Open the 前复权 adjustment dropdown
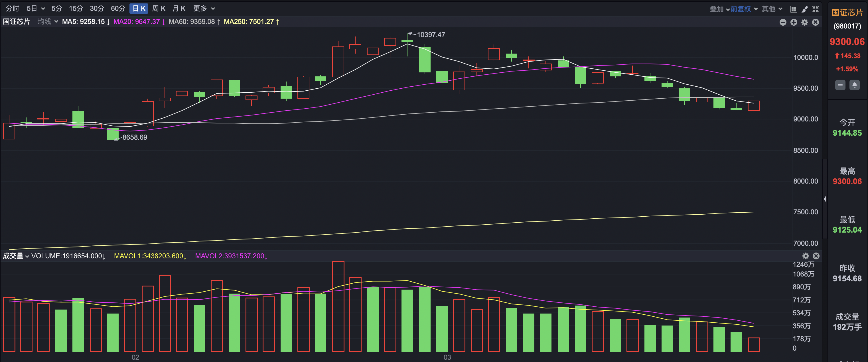The image size is (868, 362). (x=744, y=9)
